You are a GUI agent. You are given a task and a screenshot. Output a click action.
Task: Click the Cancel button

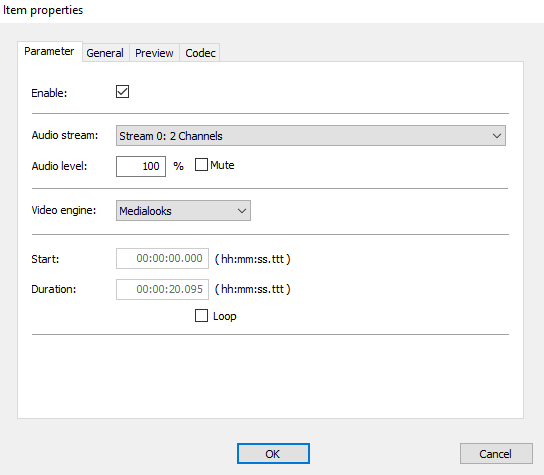[496, 453]
